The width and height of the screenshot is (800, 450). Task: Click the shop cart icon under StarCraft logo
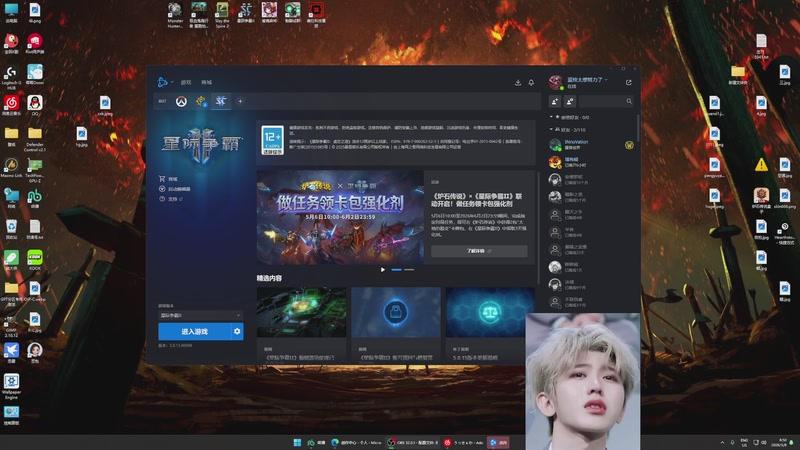[x=162, y=179]
